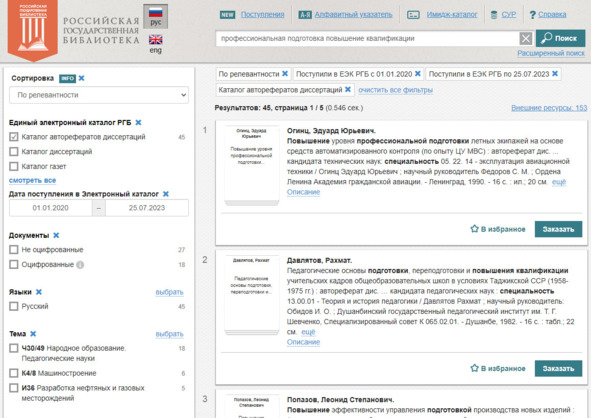Reset Единый электронный каталог РГБ filter X
Viewport: 591px width, 418px height.
[138, 122]
